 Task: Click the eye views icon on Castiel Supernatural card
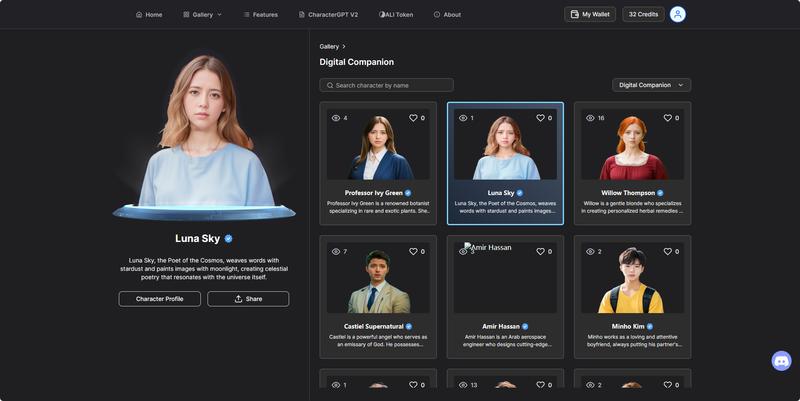336,251
